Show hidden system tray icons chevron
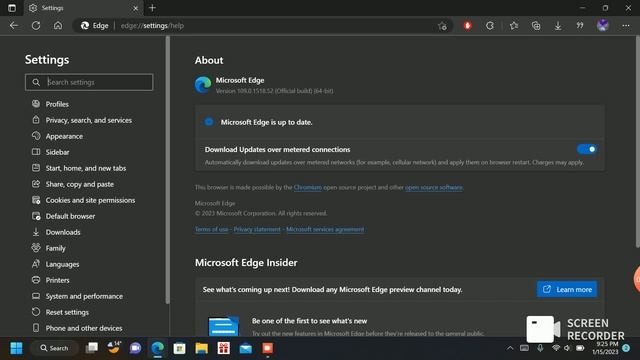Screen dimensions: 640x360 click(x=510, y=348)
